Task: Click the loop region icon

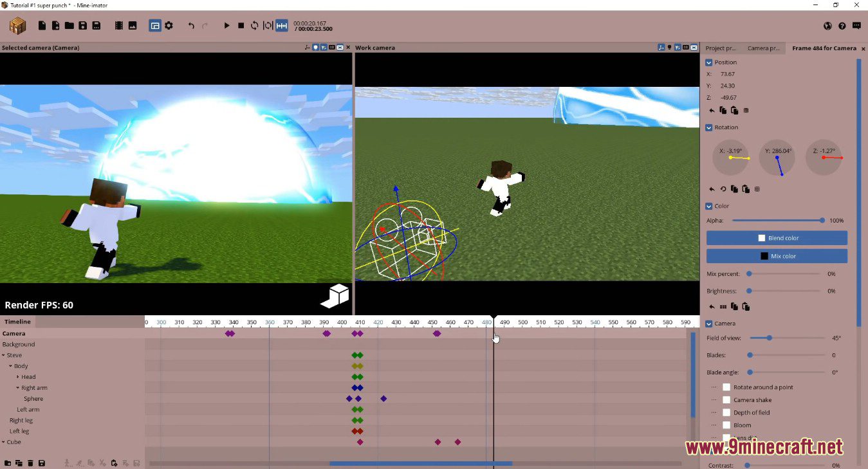Action: click(x=268, y=26)
